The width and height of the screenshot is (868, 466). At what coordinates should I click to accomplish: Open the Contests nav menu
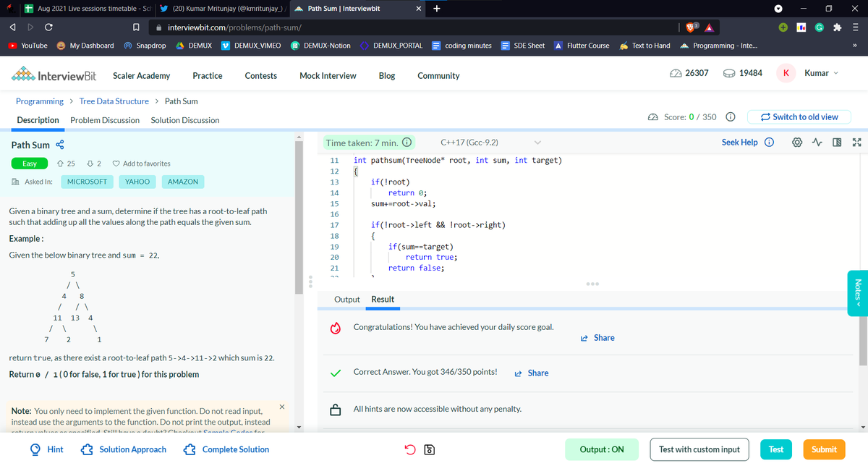261,76
